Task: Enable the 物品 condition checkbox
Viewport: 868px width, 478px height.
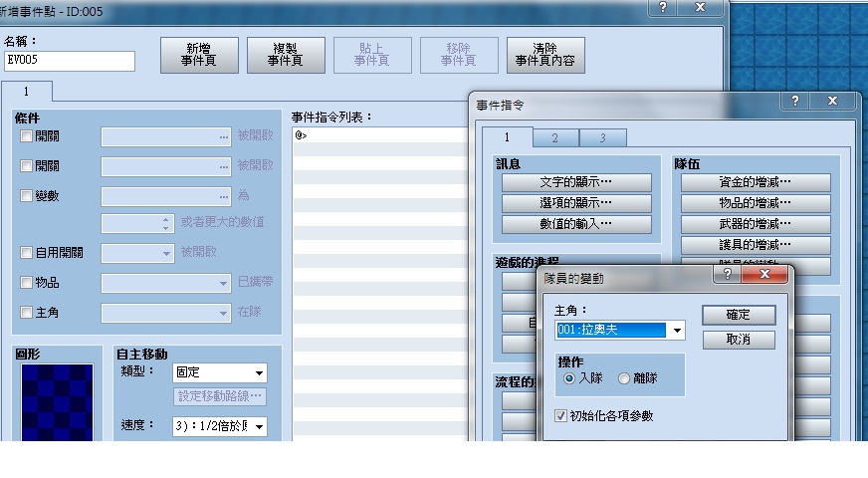Action: (x=26, y=283)
